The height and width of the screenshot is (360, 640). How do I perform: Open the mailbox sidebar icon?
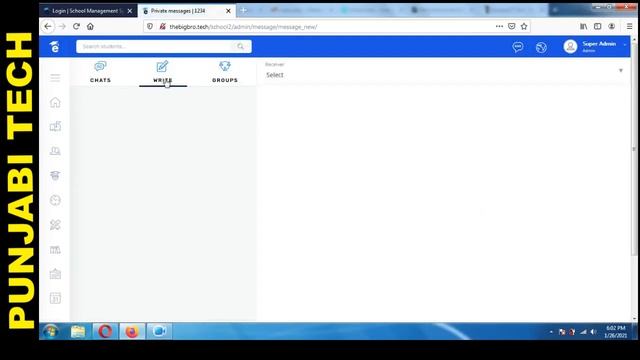pos(55,126)
